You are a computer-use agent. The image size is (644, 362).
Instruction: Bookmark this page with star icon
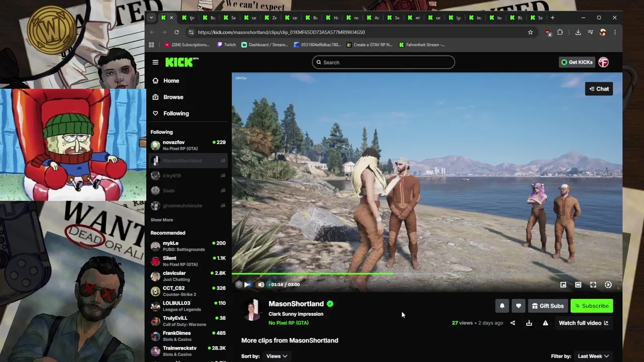[530, 32]
